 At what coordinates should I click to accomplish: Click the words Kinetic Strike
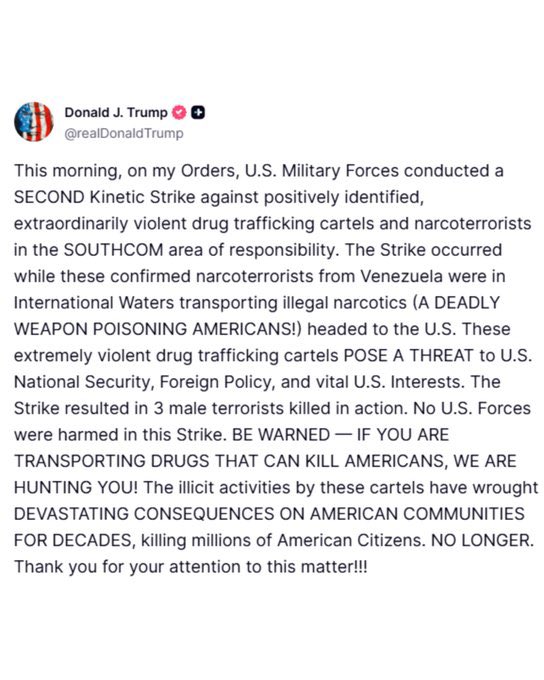[x=142, y=197]
